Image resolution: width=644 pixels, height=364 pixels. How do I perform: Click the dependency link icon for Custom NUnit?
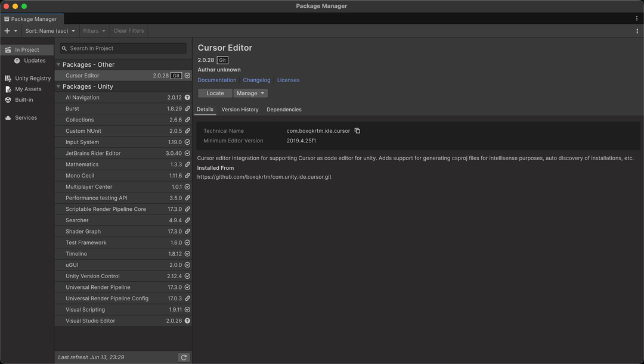[x=187, y=131]
